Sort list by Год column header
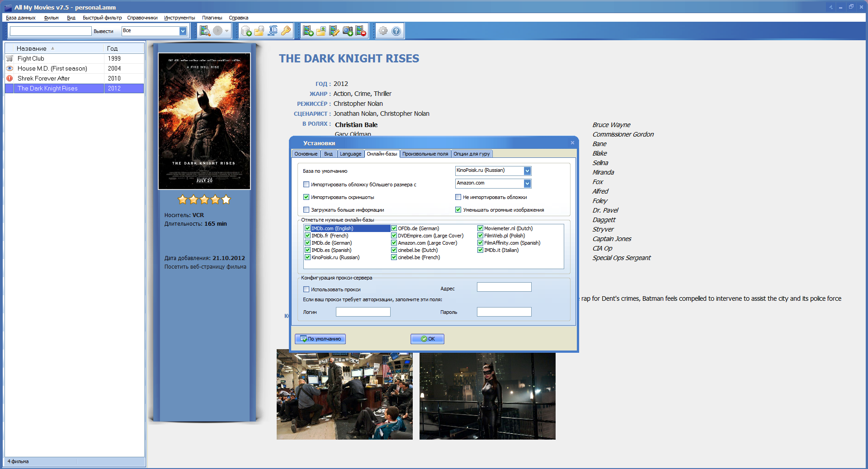 [x=124, y=48]
